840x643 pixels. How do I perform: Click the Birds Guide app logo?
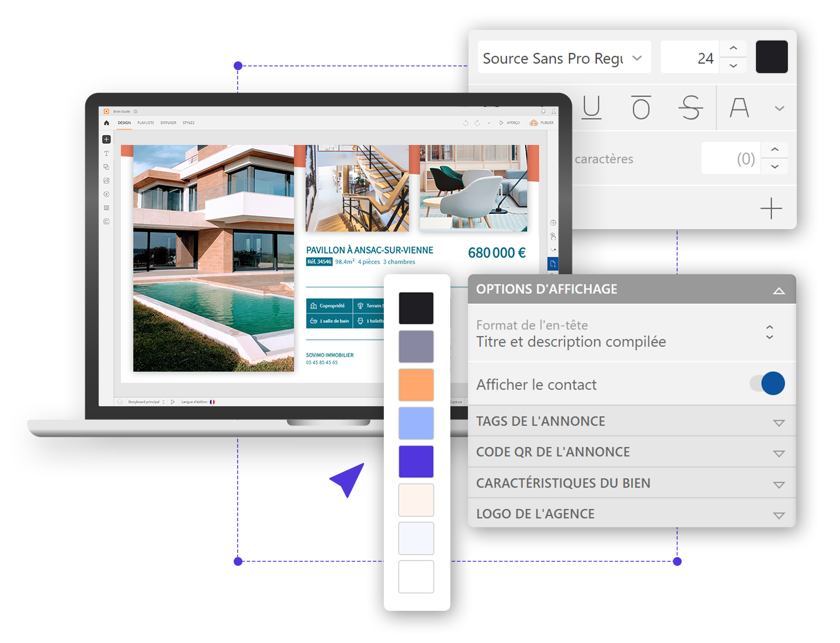pyautogui.click(x=106, y=111)
